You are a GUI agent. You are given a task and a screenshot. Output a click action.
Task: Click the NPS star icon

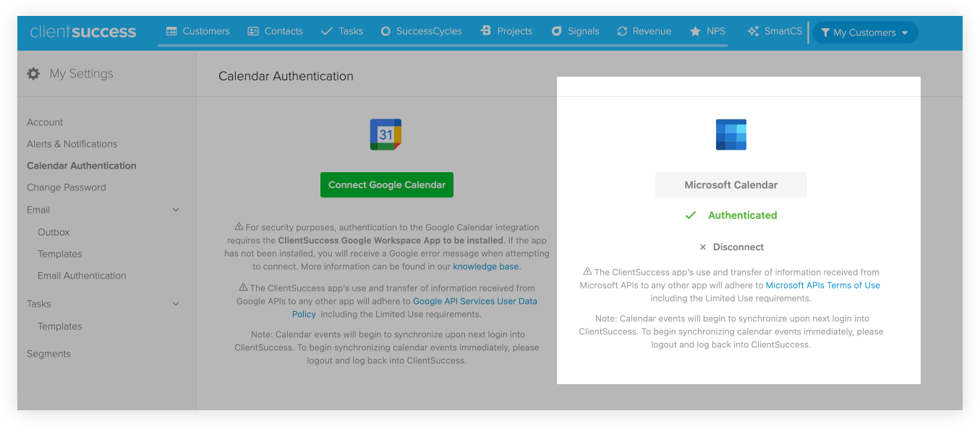(695, 31)
